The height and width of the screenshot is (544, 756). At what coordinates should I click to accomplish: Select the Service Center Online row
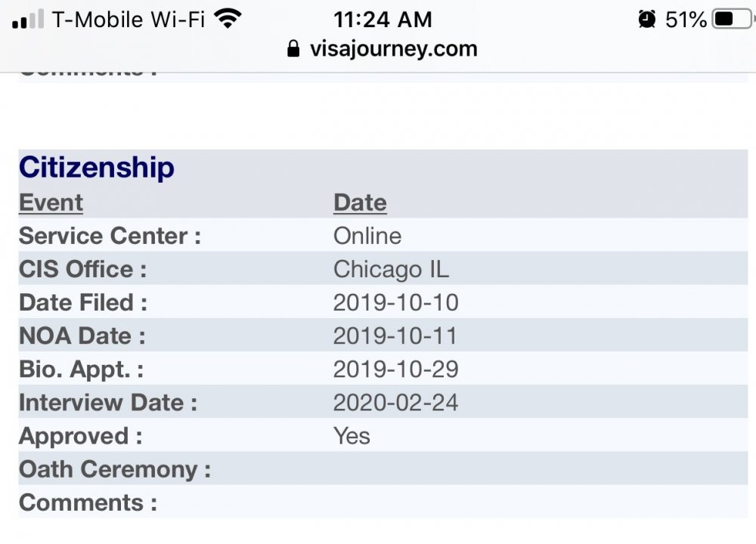click(x=383, y=236)
